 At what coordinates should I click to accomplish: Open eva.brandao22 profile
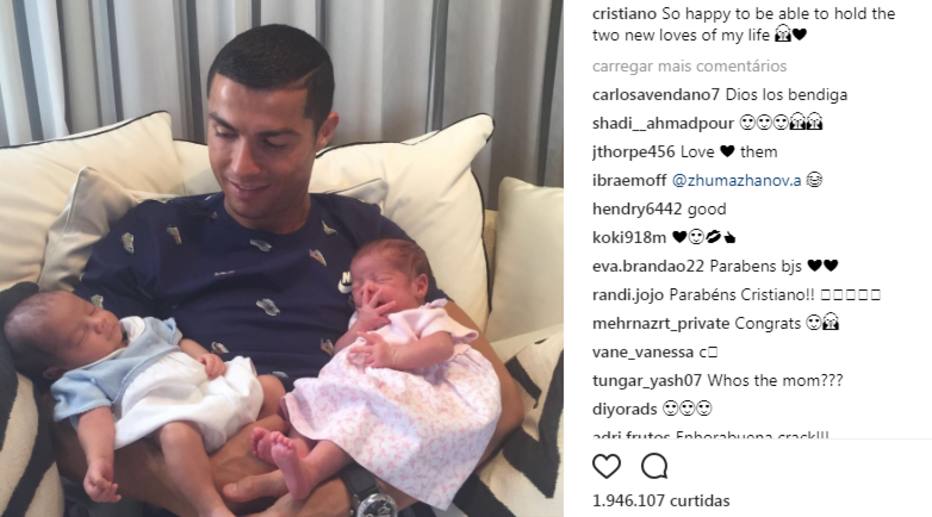coord(648,266)
